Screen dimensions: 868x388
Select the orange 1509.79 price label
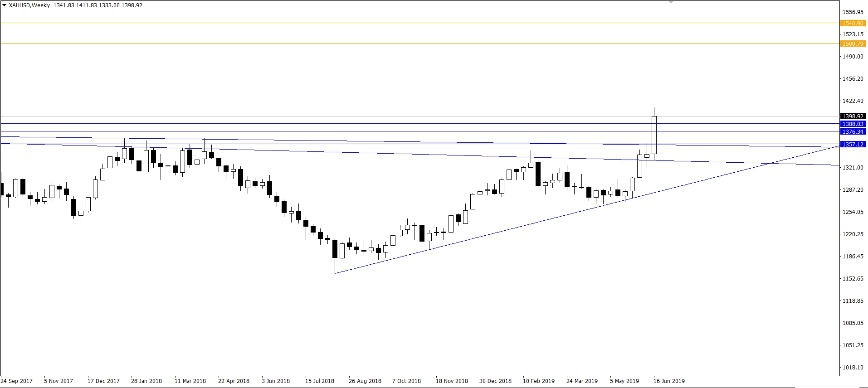[x=852, y=44]
